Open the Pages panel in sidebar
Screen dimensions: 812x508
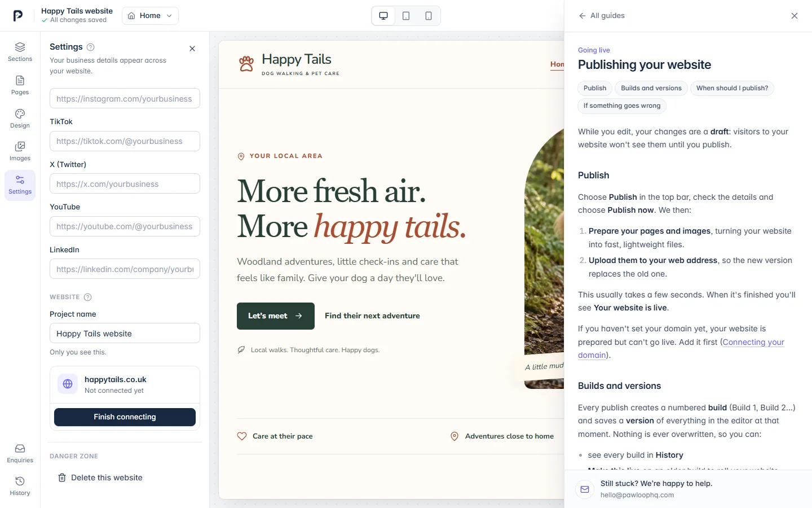point(20,85)
